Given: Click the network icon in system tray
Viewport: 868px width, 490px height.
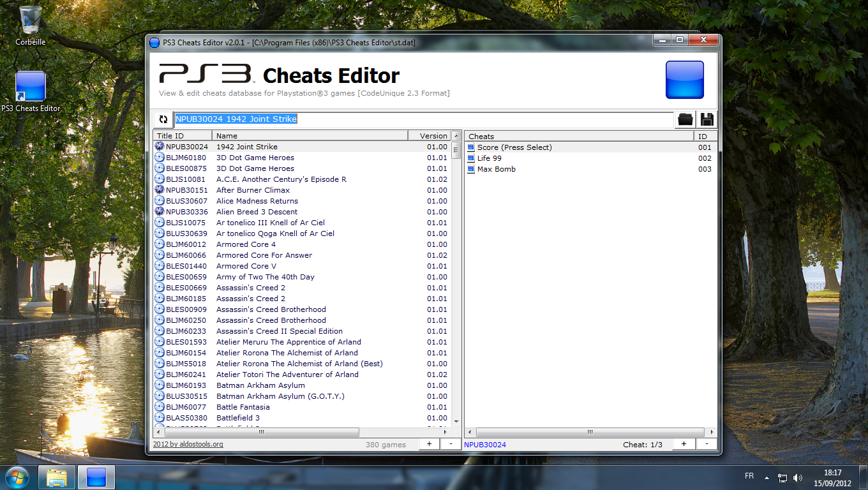Looking at the screenshot, I should tap(782, 477).
